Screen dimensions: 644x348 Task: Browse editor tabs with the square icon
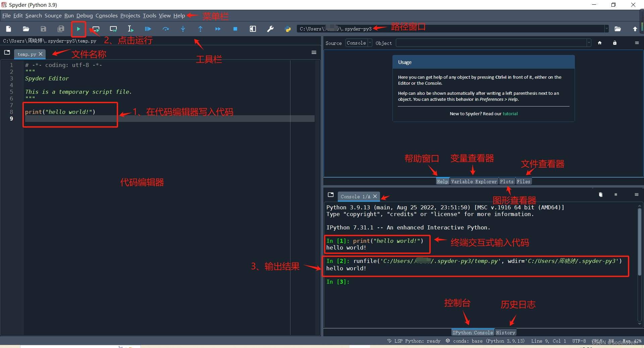(x=7, y=52)
